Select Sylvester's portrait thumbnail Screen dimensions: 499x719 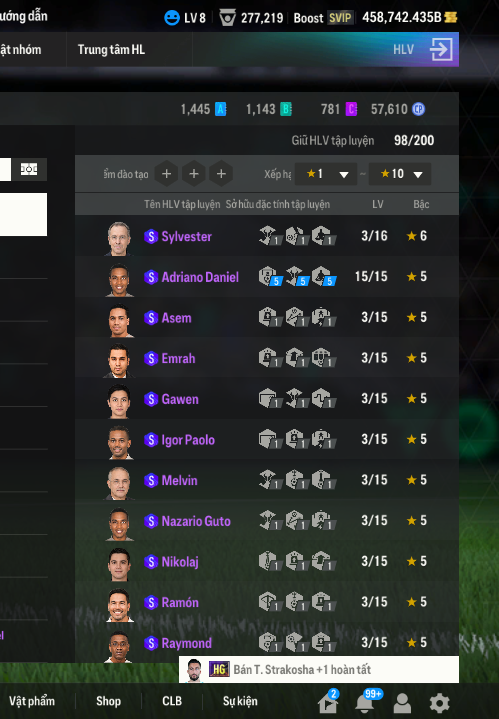click(119, 238)
